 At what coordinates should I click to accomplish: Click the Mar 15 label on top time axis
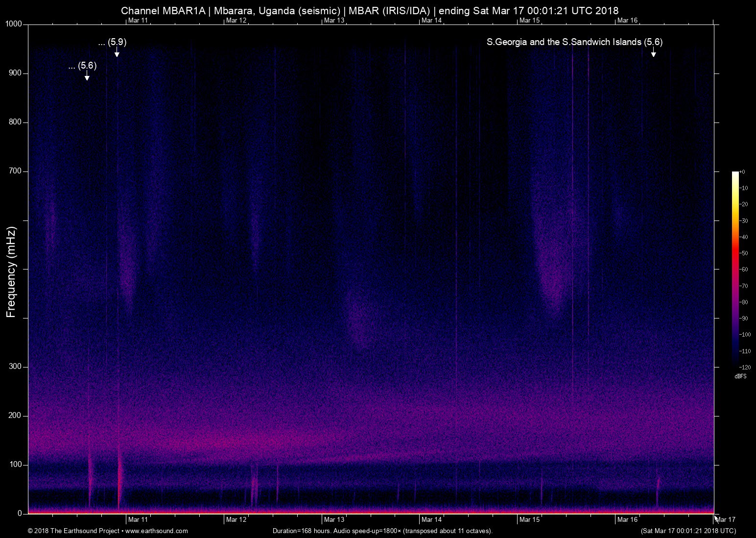tap(529, 20)
